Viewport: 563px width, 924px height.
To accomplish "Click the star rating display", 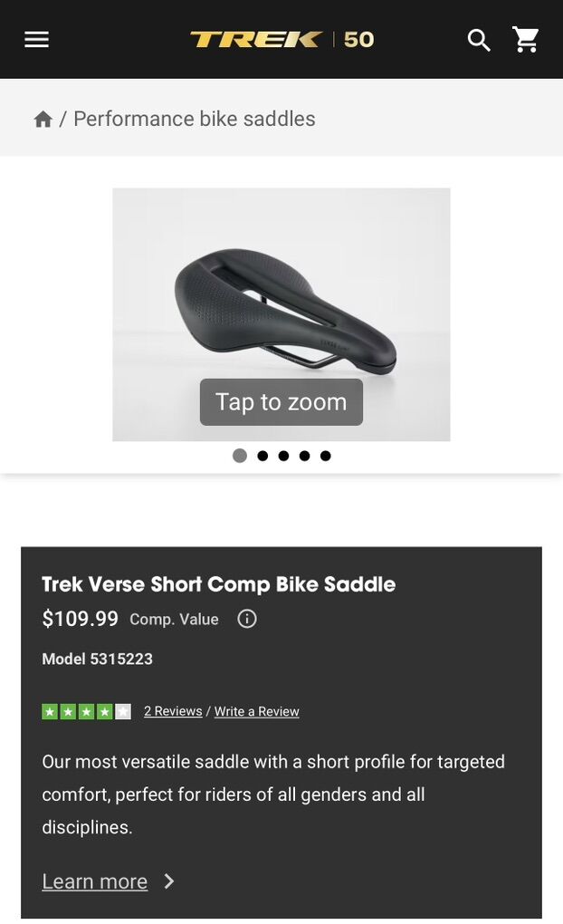I will coord(86,711).
